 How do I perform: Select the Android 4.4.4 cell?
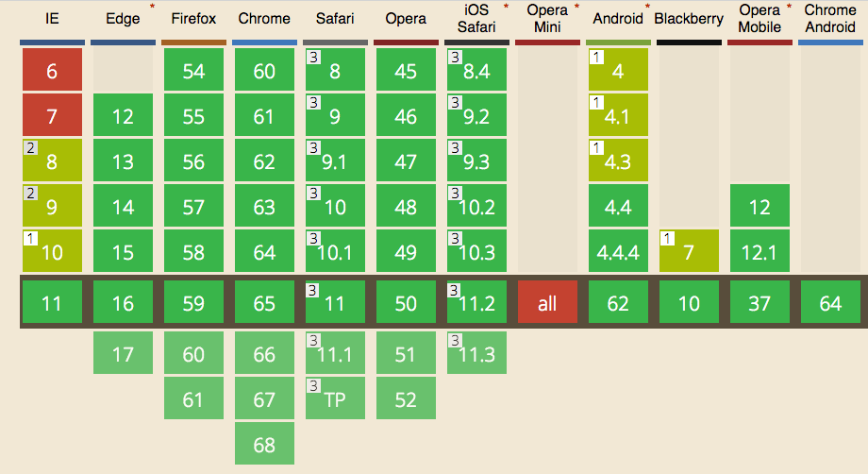618,252
